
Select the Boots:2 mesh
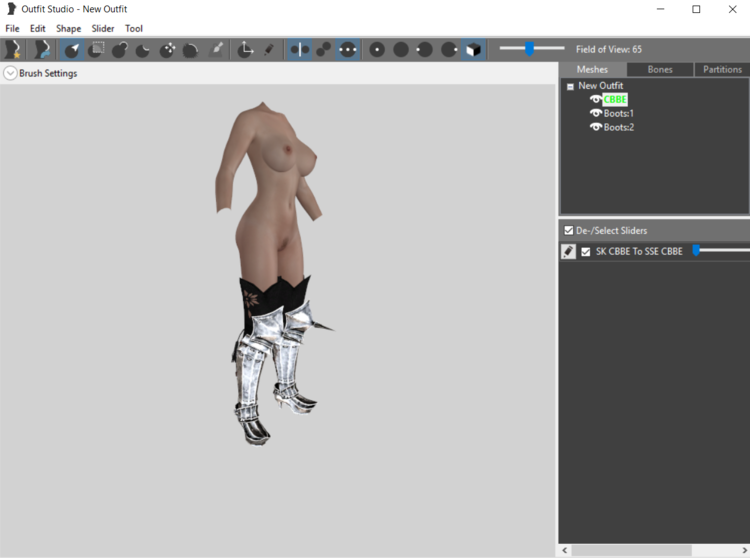pyautogui.click(x=618, y=127)
